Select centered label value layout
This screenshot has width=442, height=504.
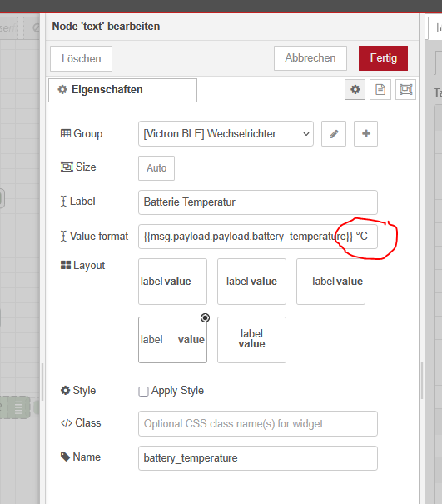click(251, 282)
